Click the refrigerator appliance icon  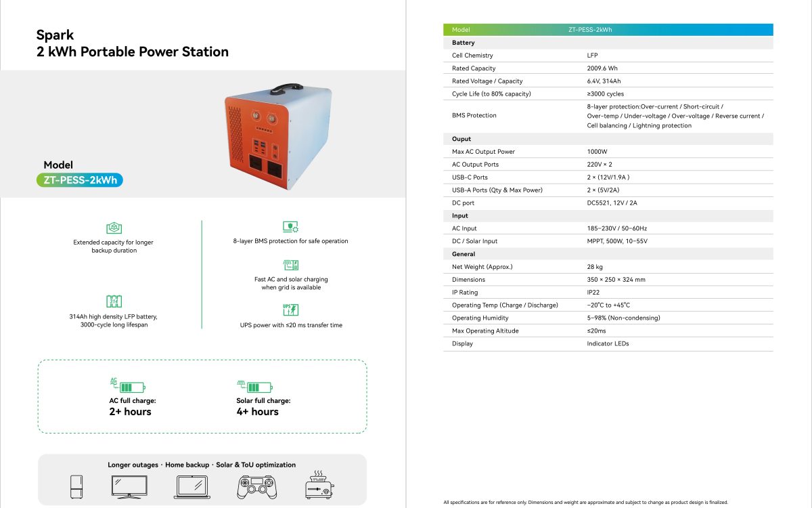(78, 486)
